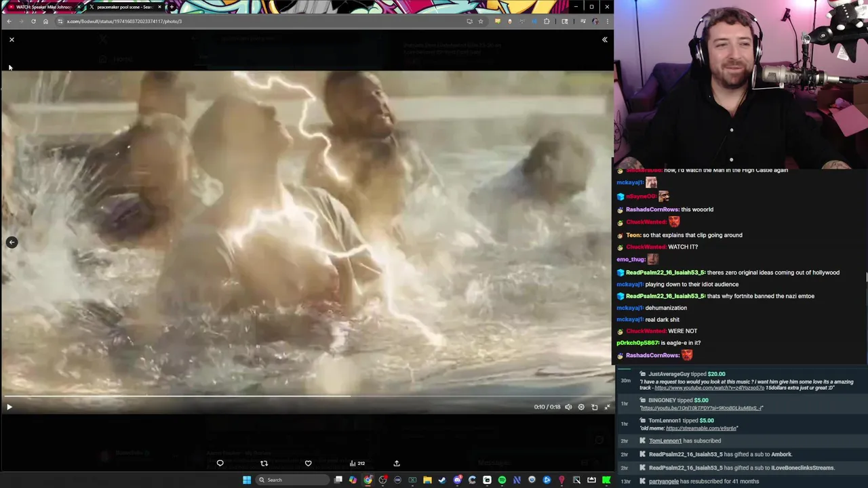Open video settings gear

581,407
